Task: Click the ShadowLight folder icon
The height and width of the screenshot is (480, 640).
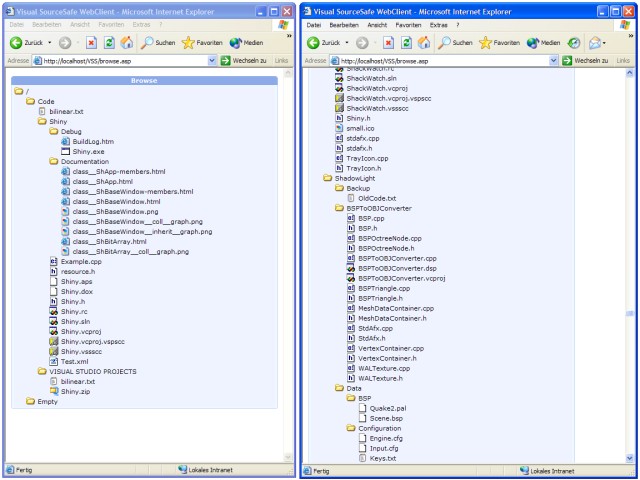Action: click(327, 178)
